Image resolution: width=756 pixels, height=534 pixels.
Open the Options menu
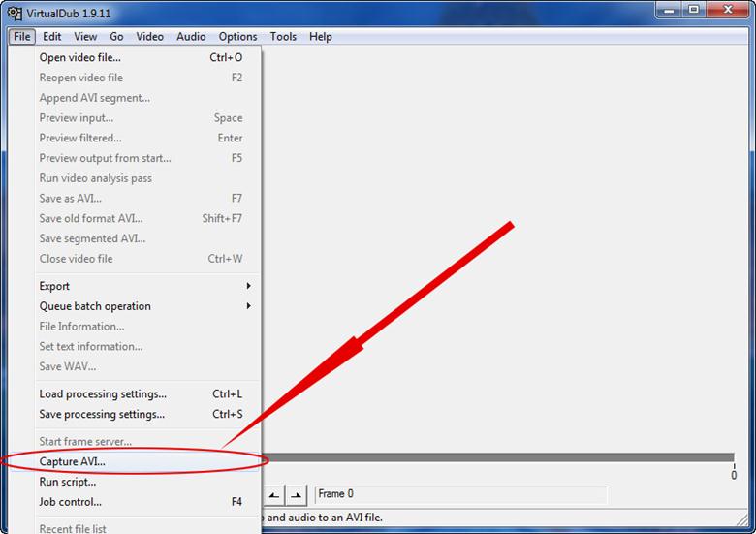(x=237, y=37)
